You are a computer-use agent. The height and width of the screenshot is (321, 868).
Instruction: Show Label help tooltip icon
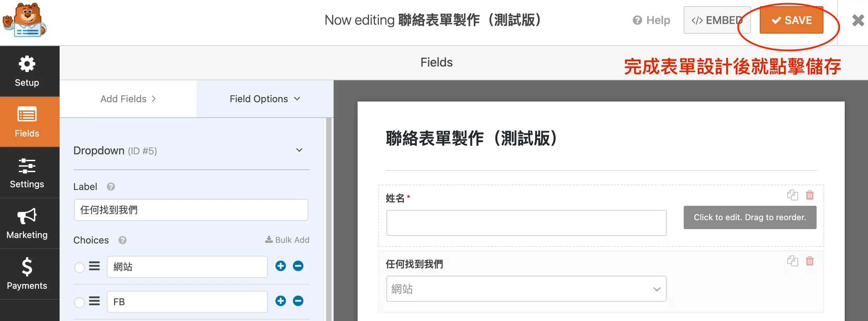pyautogui.click(x=111, y=187)
